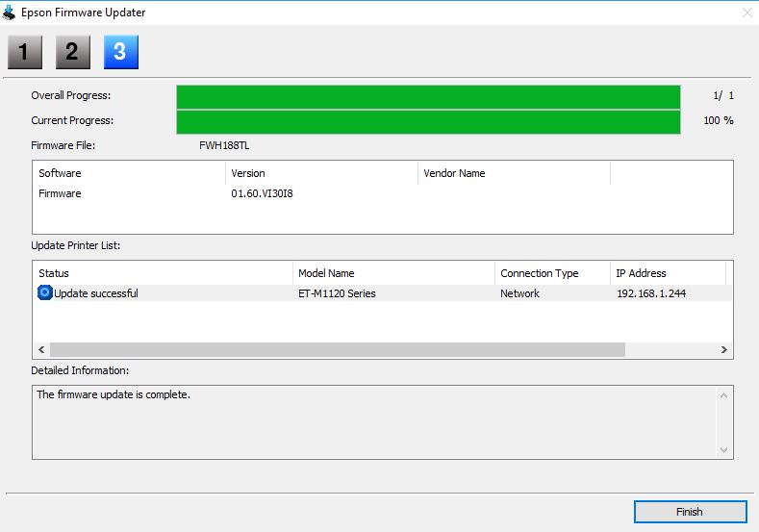This screenshot has height=532, width=759.
Task: Click version value 01.60.VI30I8
Action: point(262,193)
